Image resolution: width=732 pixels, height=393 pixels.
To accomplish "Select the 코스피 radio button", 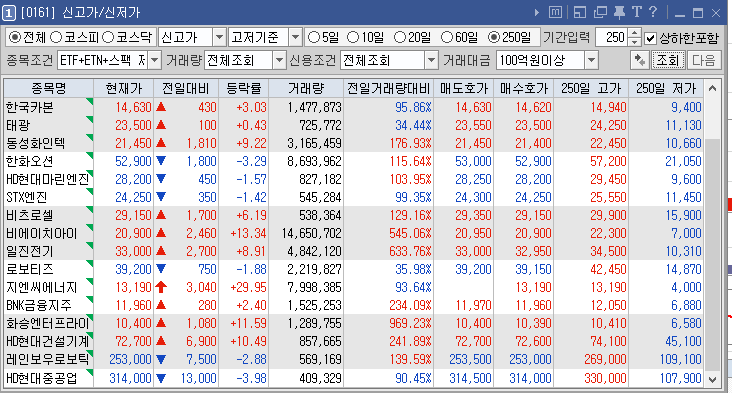I will (x=56, y=37).
